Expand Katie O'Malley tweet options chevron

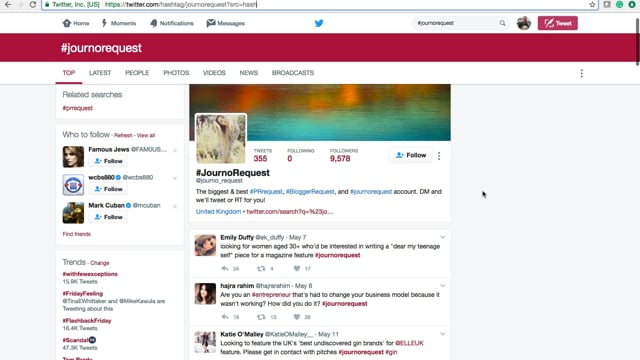click(443, 334)
